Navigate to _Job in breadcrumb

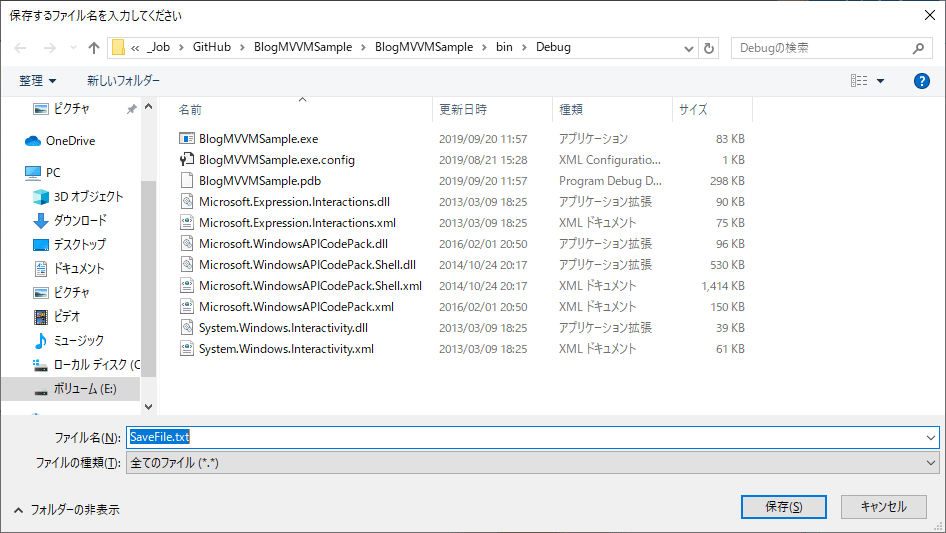tap(159, 47)
